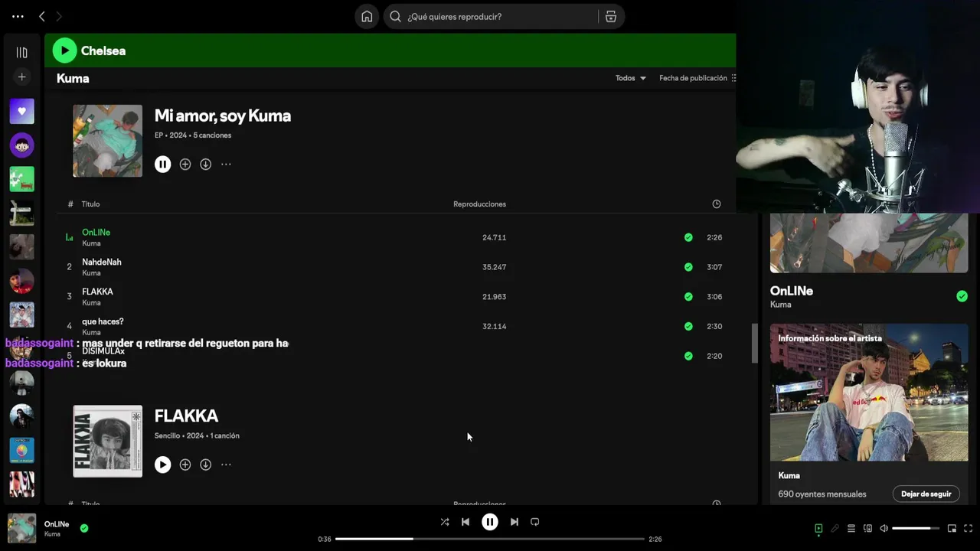Click the duration clock column icon
Image resolution: width=980 pixels, height=551 pixels.
[x=717, y=204]
